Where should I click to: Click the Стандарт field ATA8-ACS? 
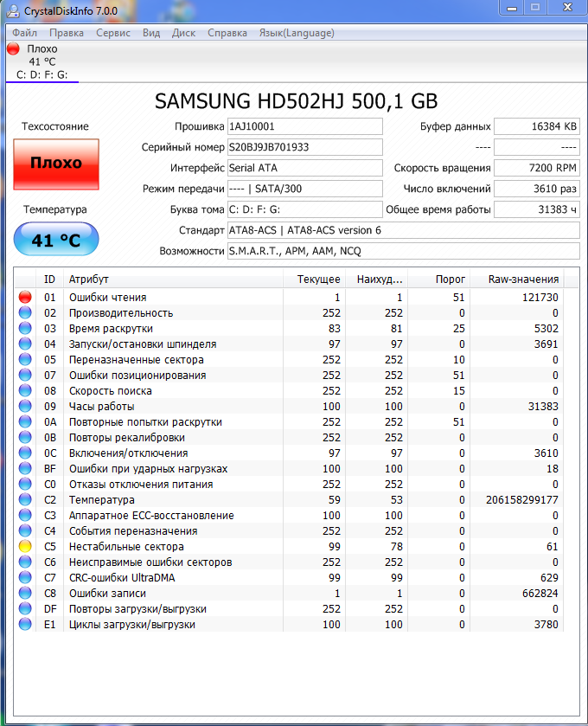click(404, 230)
